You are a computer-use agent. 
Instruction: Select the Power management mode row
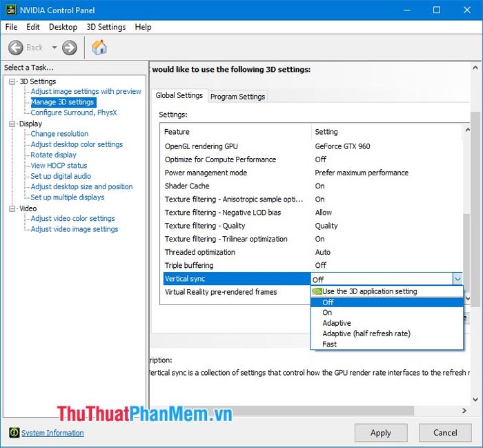[x=313, y=173]
